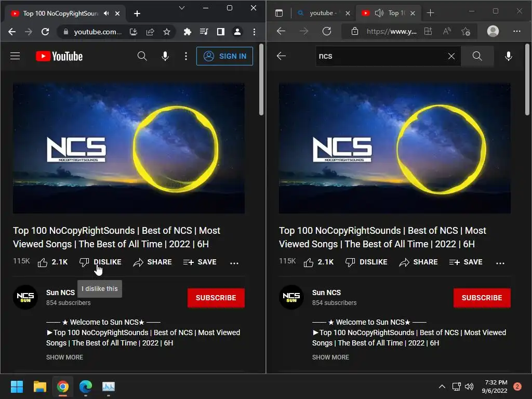Click Chrome address bar youtube.com
Image resolution: width=532 pixels, height=399 pixels.
(x=97, y=32)
